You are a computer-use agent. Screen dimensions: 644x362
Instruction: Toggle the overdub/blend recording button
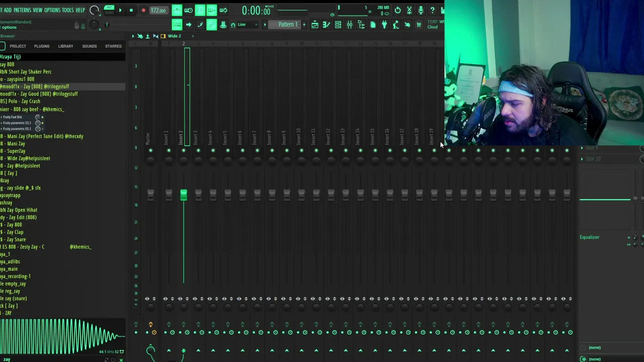pyautogui.click(x=212, y=10)
